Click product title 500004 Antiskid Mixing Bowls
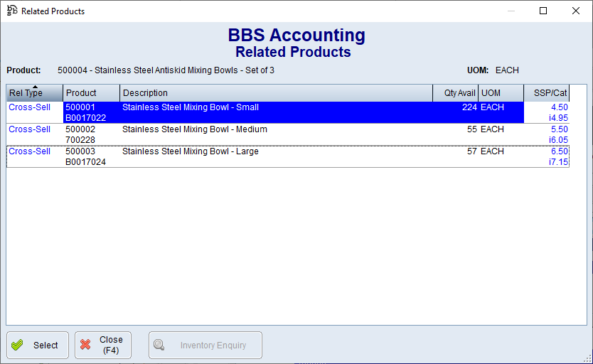Image resolution: width=593 pixels, height=364 pixels. coord(166,70)
